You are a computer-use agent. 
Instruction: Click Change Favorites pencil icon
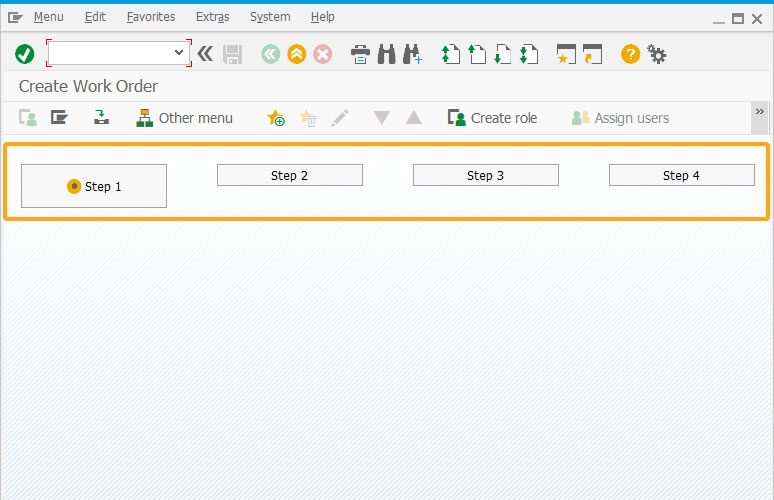(340, 118)
